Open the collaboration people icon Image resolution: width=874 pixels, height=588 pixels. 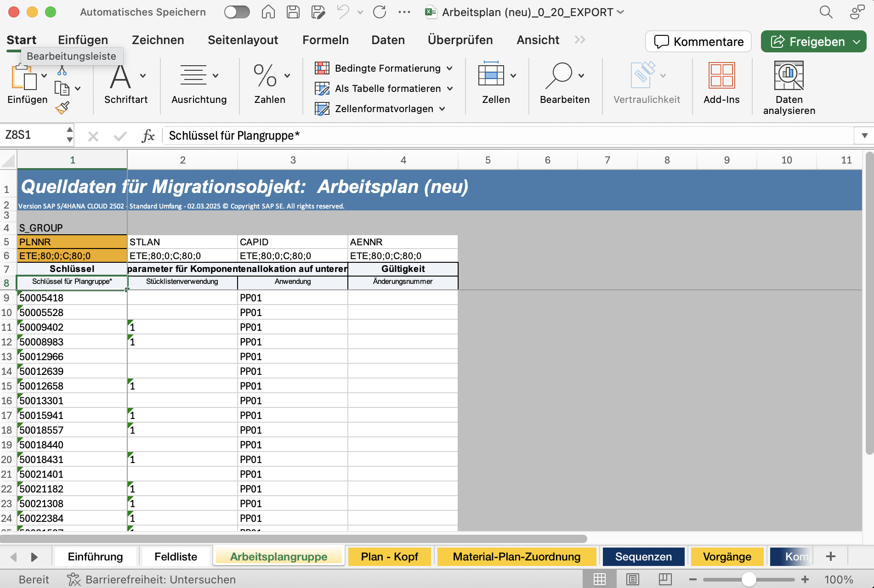point(857,12)
